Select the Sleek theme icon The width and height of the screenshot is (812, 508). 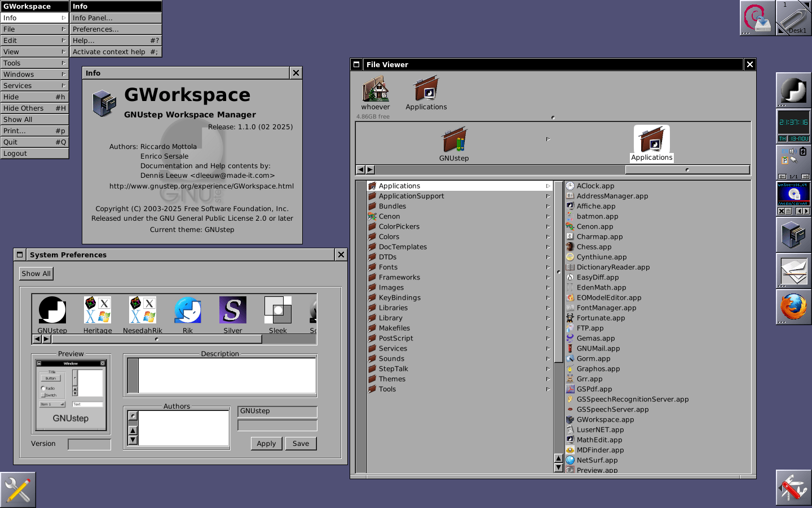pyautogui.click(x=278, y=310)
